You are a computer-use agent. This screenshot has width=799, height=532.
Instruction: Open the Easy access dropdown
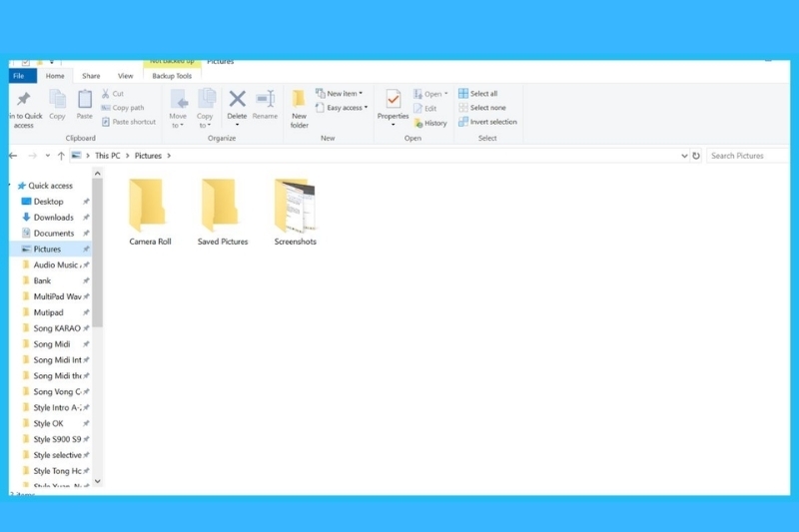[x=342, y=108]
